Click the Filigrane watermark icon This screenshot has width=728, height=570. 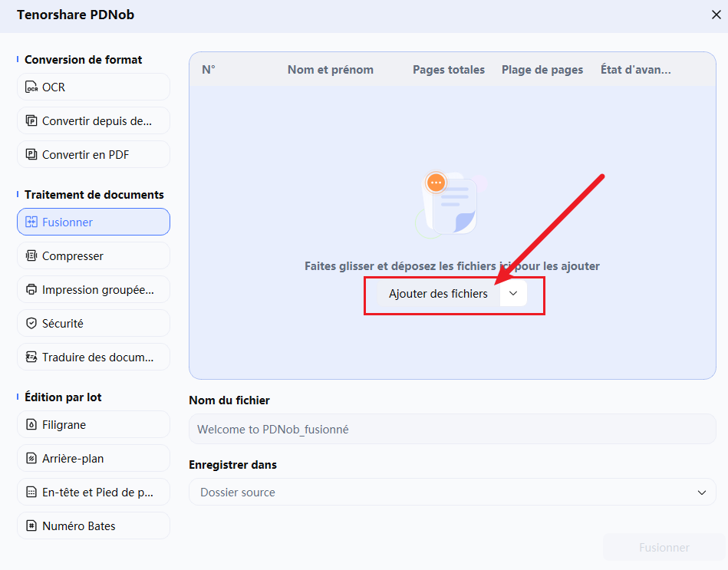point(31,425)
